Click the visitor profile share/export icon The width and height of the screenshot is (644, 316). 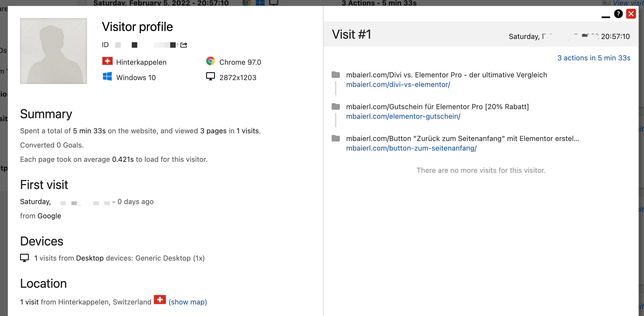coord(184,45)
